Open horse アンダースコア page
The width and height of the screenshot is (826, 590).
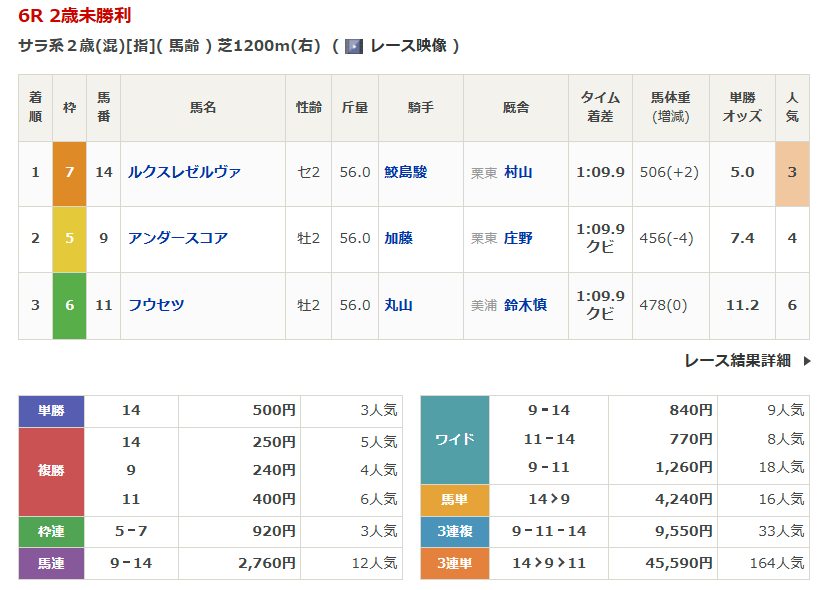point(178,238)
